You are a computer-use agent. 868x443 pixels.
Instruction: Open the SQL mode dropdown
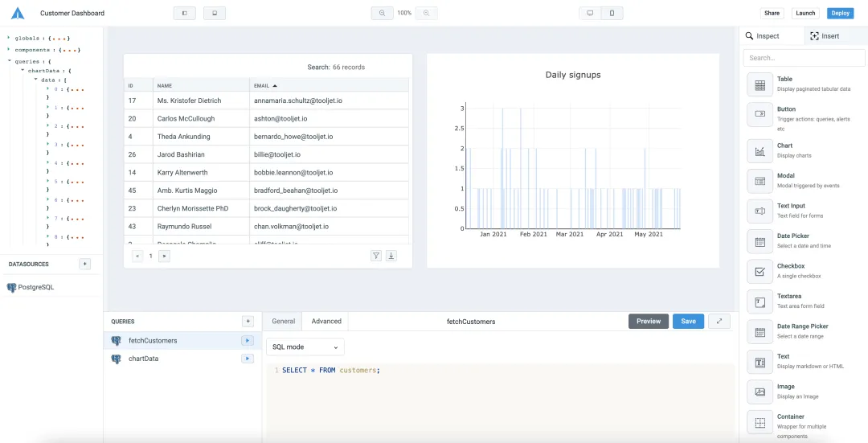(305, 347)
